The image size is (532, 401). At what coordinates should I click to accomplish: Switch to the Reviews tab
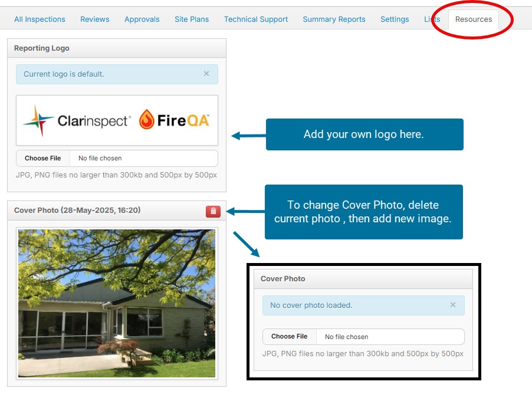(94, 19)
